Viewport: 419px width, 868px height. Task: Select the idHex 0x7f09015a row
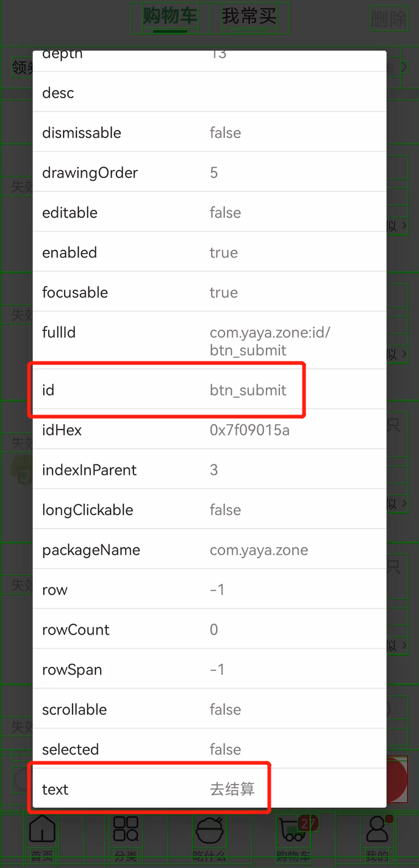[x=209, y=430]
